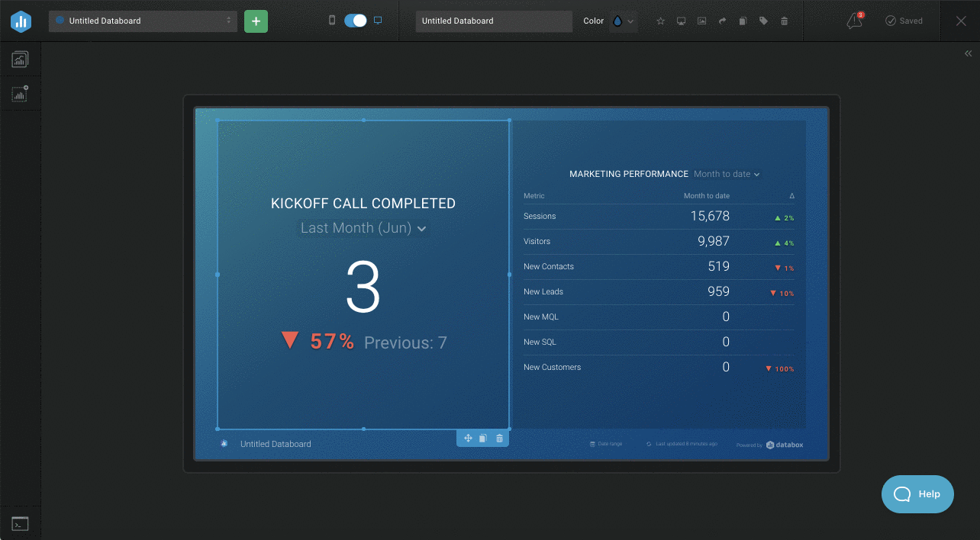Star the databoard as favorite

tap(661, 21)
